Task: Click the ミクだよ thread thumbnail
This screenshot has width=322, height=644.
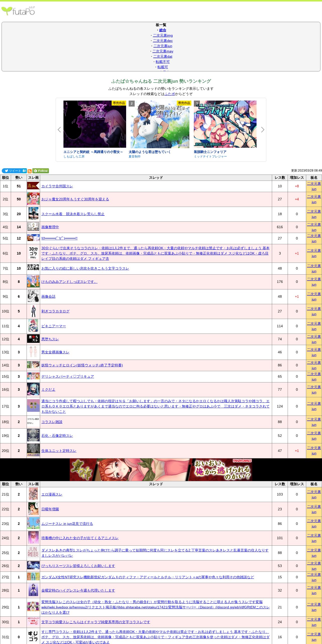Action: click(x=33, y=389)
